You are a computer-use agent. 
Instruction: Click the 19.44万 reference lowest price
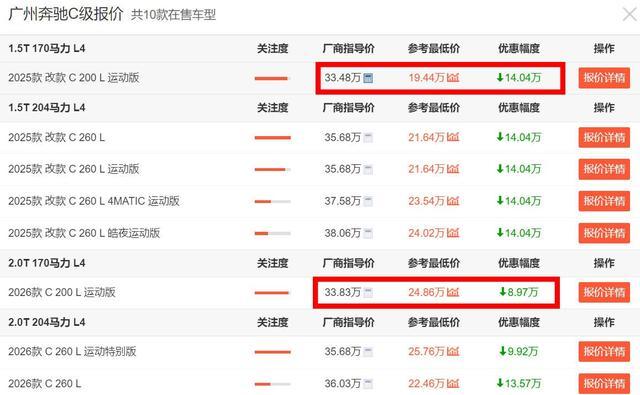[x=426, y=78]
